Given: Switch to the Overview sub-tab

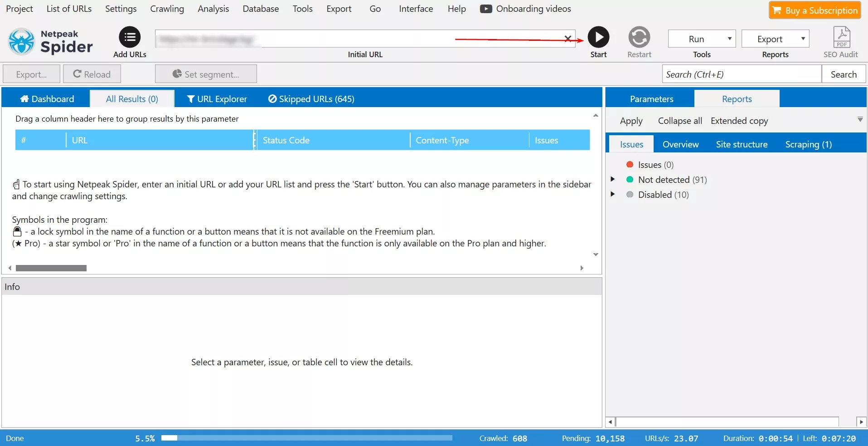Looking at the screenshot, I should click(x=680, y=144).
